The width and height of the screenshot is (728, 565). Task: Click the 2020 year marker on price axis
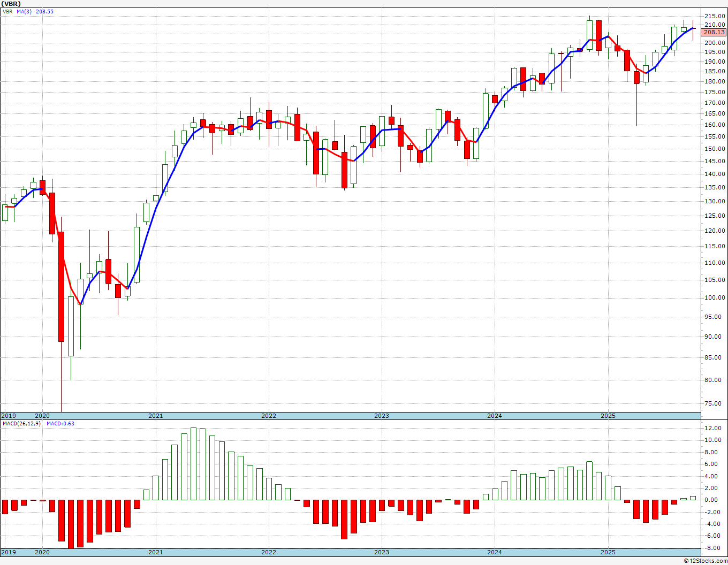point(42,416)
